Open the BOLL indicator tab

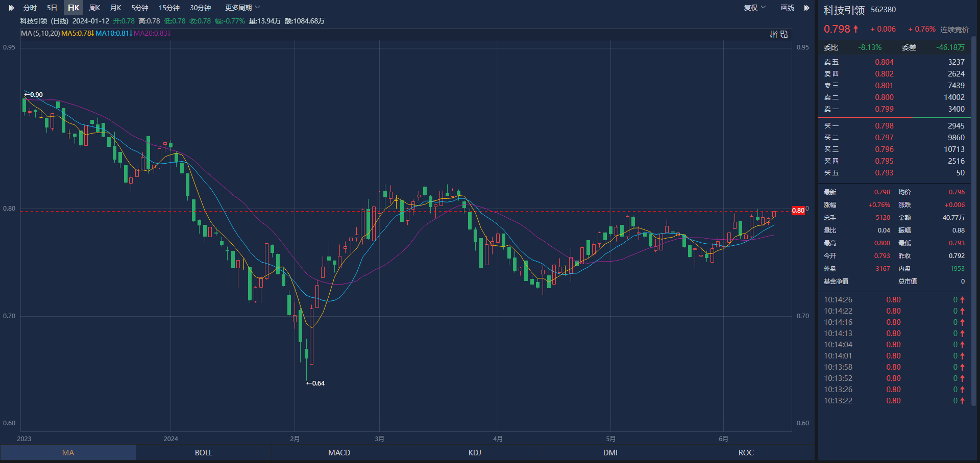click(x=203, y=452)
